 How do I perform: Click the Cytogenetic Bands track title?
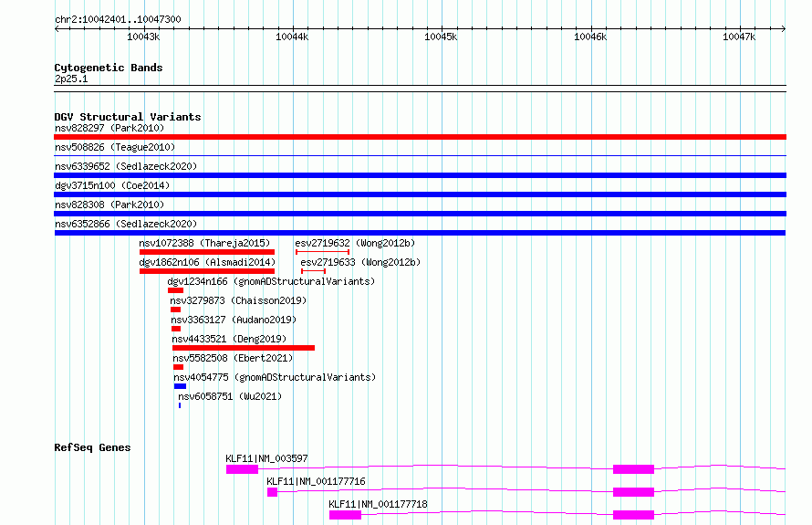click(109, 68)
